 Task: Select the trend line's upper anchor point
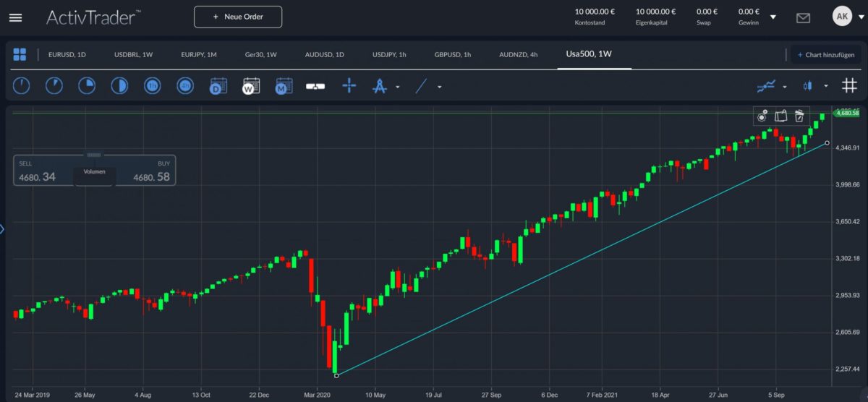827,143
